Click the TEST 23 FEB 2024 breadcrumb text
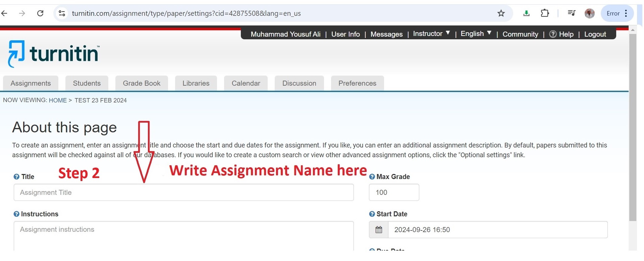The width and height of the screenshot is (644, 261). [101, 100]
